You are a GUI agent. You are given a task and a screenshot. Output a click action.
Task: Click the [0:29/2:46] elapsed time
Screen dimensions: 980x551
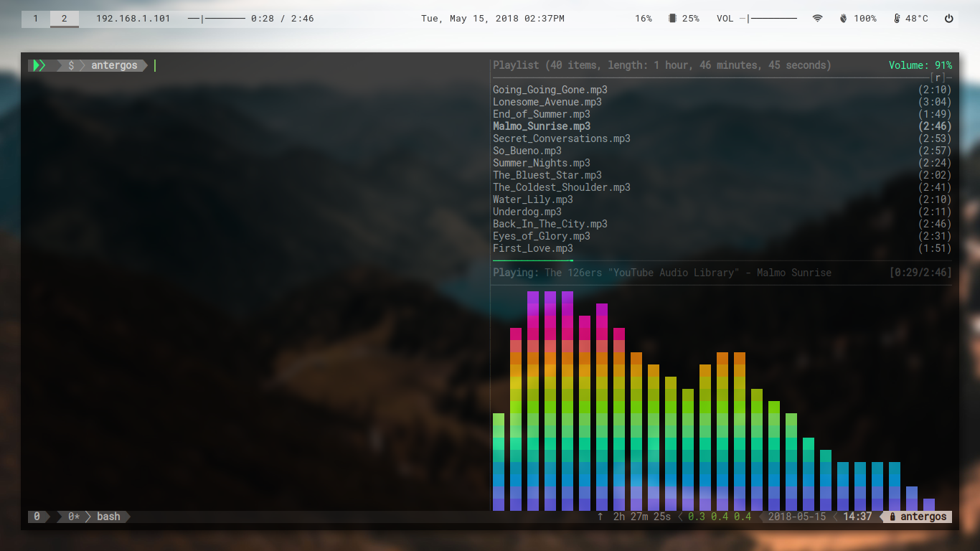pos(920,273)
